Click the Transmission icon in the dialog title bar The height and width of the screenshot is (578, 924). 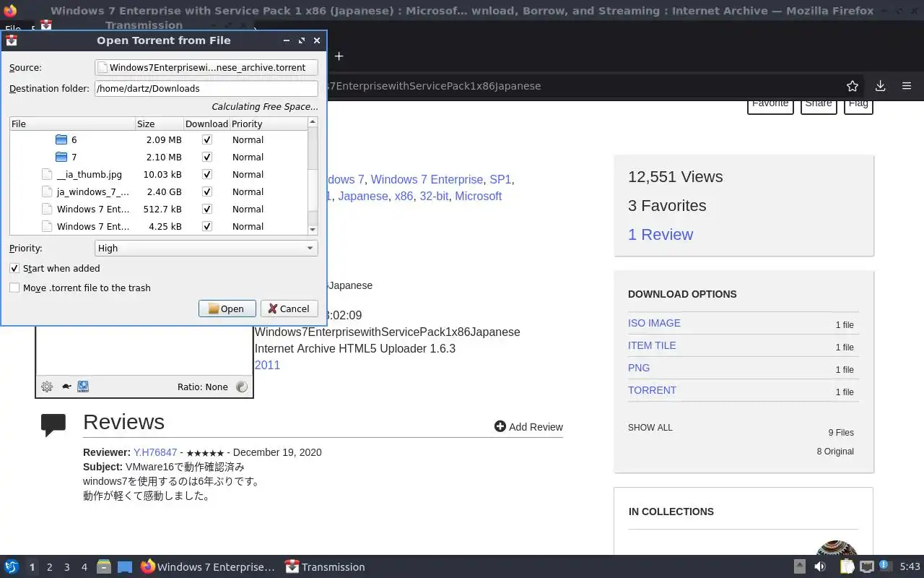[12, 40]
